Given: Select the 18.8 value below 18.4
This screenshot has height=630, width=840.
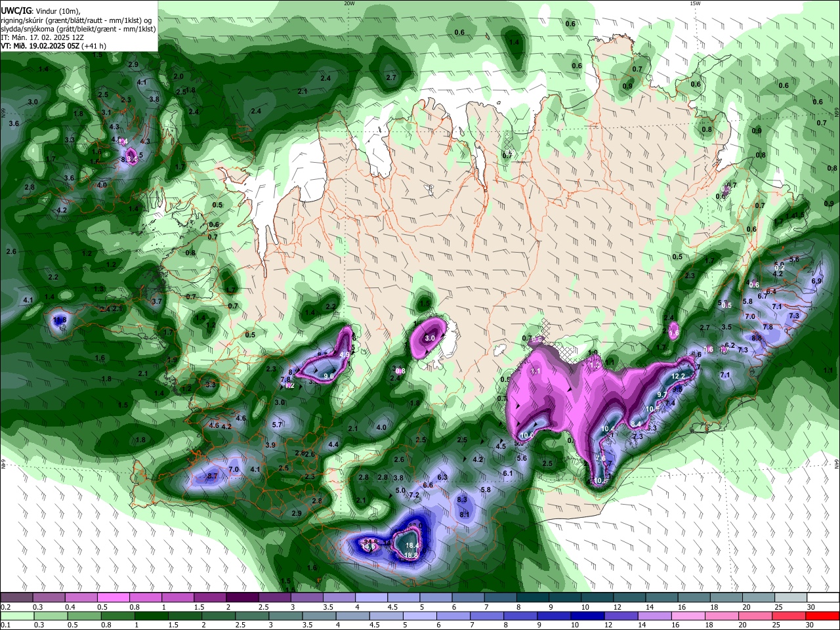Looking at the screenshot, I should pos(411,555).
